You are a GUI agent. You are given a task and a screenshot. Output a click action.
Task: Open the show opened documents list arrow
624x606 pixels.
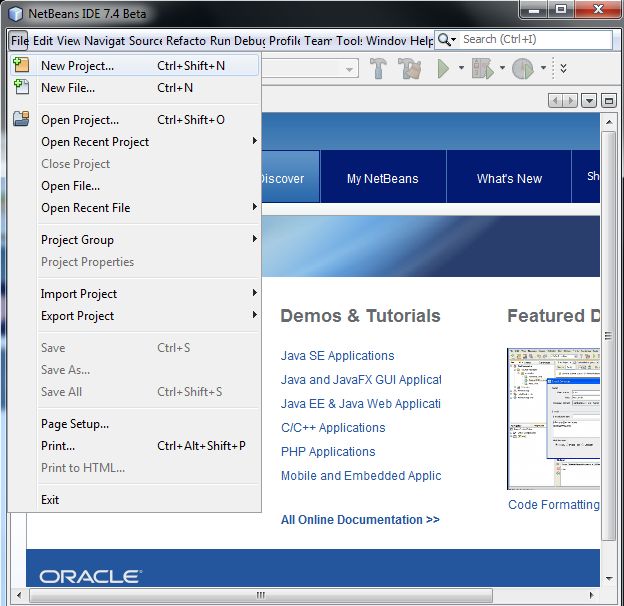click(x=589, y=101)
